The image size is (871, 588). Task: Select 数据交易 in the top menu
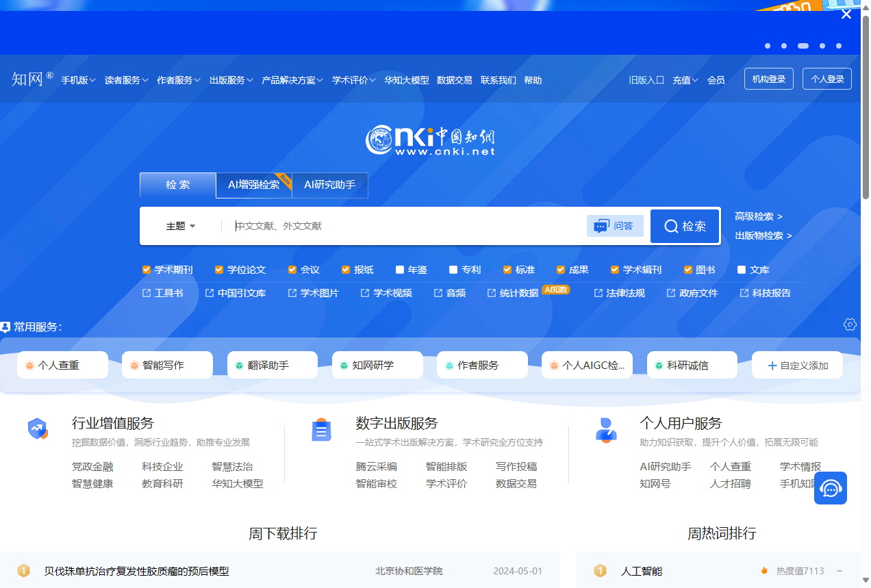tap(454, 79)
